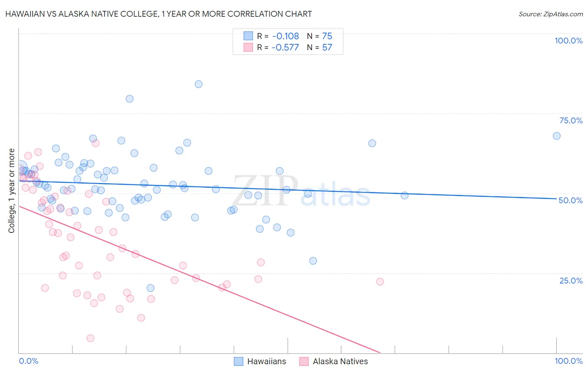Click the blue swatch beside R = -0.108
588x373 pixels.
tap(248, 36)
